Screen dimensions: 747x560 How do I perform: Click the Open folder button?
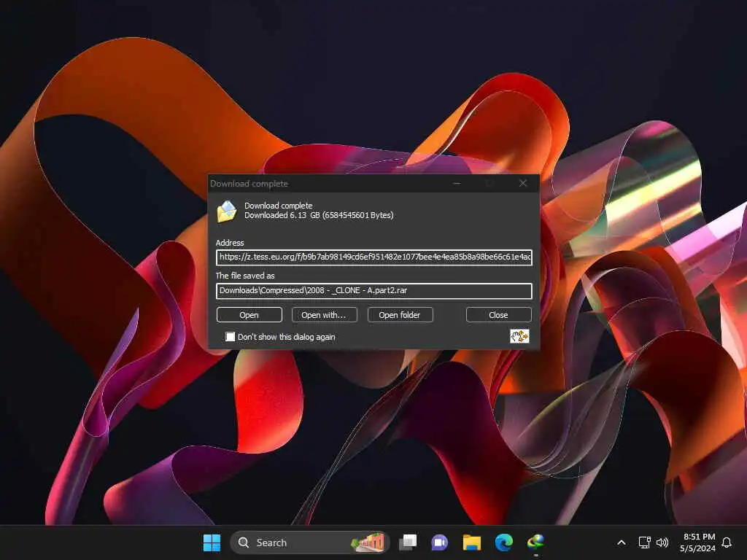[x=400, y=315]
